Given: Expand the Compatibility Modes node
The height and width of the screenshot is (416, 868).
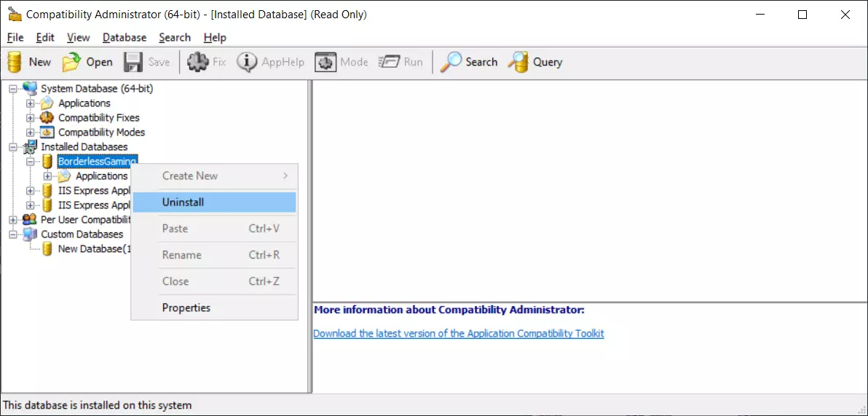Looking at the screenshot, I should coord(30,133).
